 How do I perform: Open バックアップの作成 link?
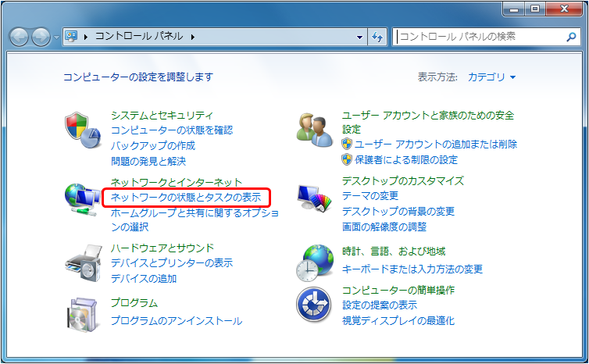pyautogui.click(x=153, y=146)
